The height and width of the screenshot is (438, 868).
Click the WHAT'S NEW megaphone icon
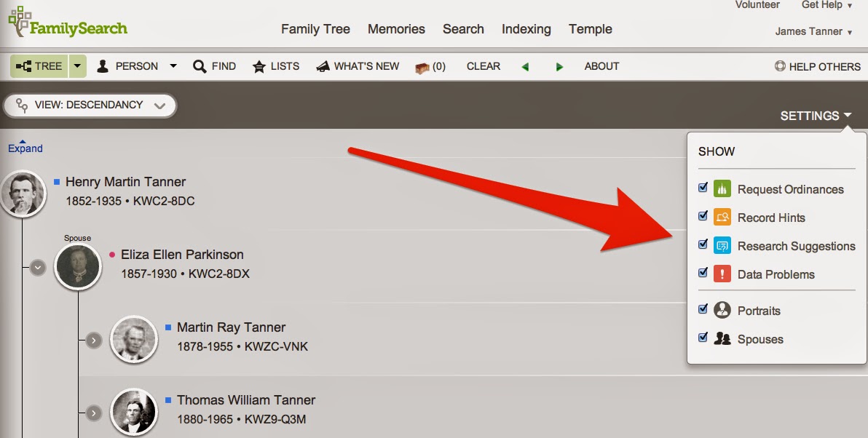pyautogui.click(x=323, y=66)
